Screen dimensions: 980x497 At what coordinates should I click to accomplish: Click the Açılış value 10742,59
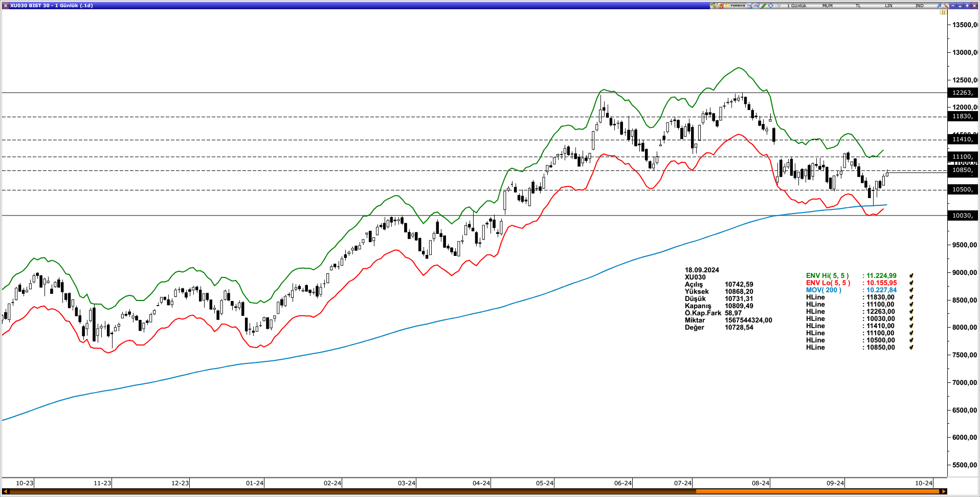tap(739, 285)
